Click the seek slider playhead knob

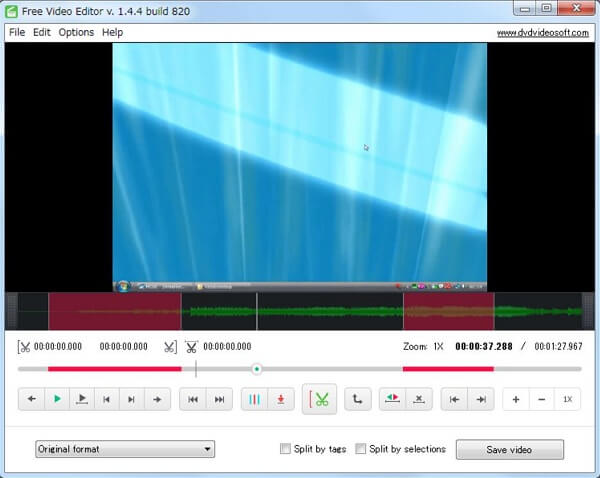click(257, 369)
